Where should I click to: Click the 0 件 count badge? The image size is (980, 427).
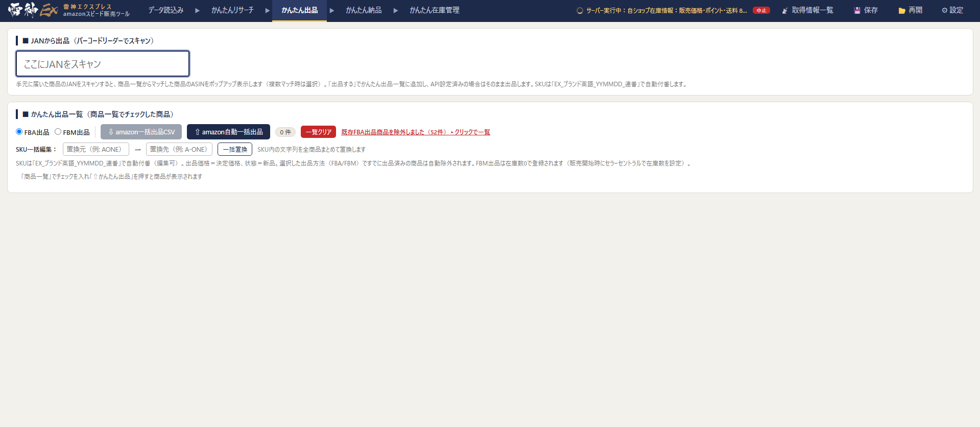[x=285, y=132]
